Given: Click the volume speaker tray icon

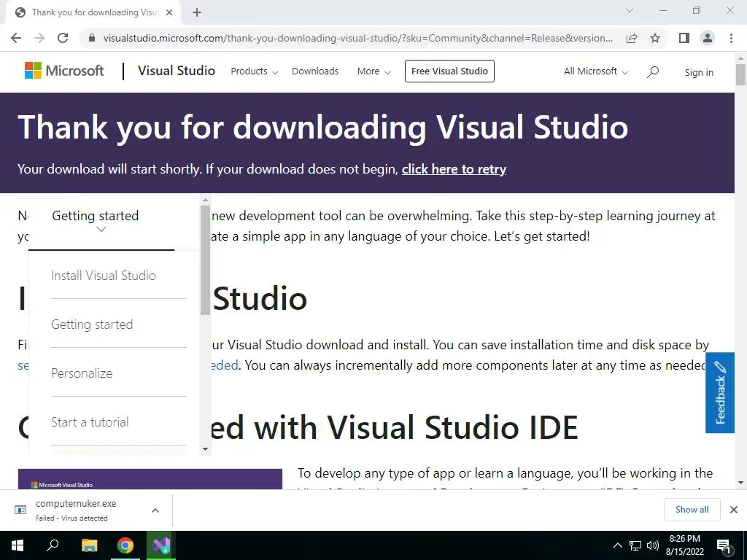Looking at the screenshot, I should click(x=653, y=545).
